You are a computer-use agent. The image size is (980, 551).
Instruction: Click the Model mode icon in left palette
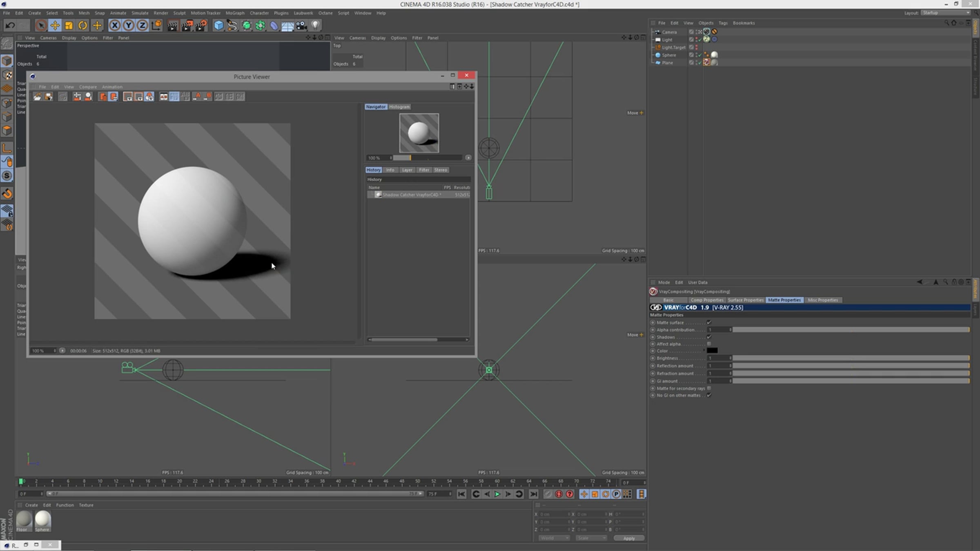7,61
